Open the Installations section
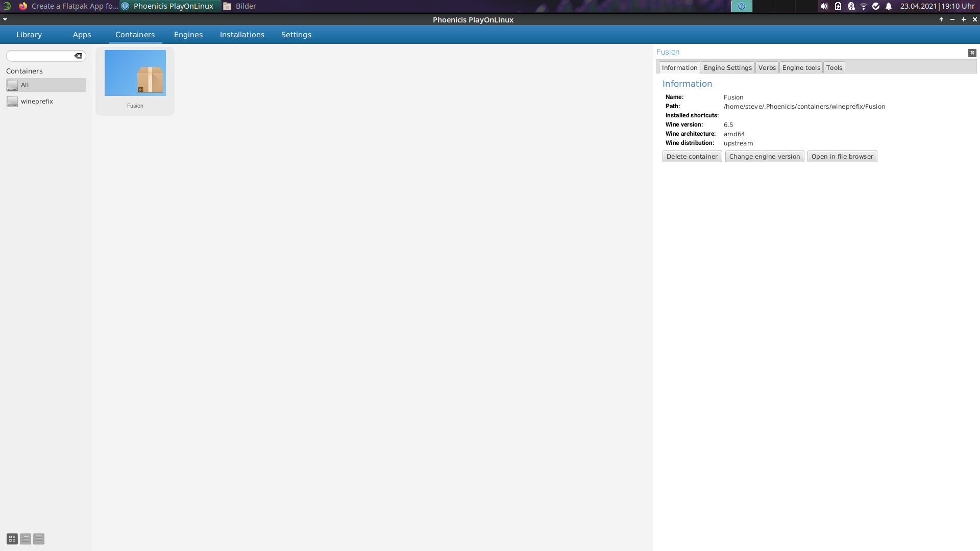Screen dimensions: 980x551 pyautogui.click(x=242, y=35)
